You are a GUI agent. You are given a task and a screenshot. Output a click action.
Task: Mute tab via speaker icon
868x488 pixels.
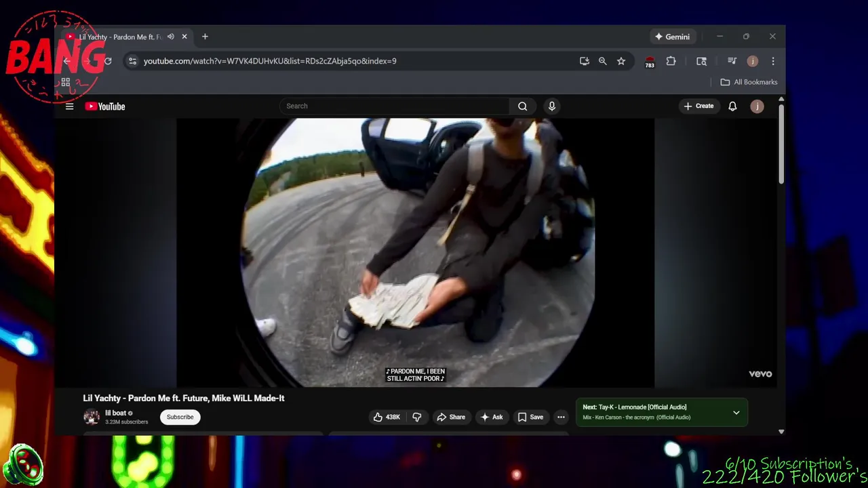[171, 37]
